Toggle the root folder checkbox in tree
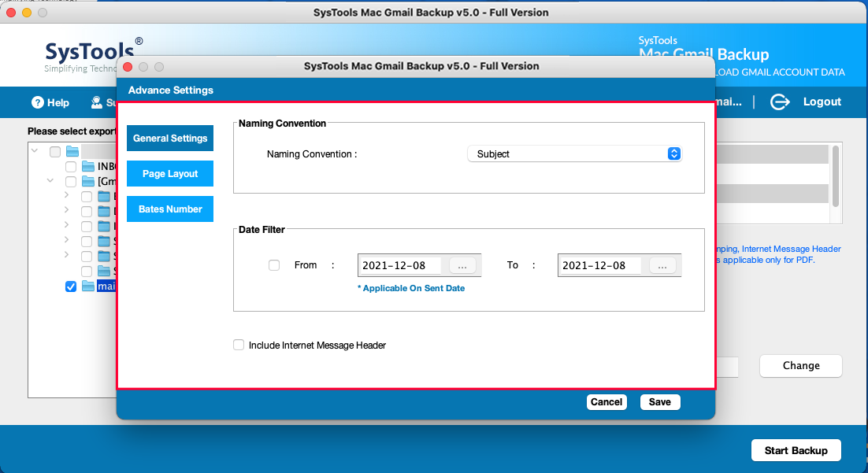Image resolution: width=868 pixels, height=473 pixels. coord(55,152)
